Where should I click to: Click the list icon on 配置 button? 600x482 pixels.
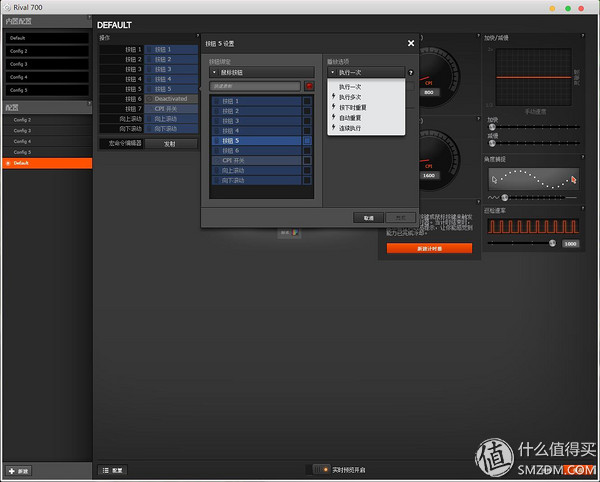pos(105,469)
